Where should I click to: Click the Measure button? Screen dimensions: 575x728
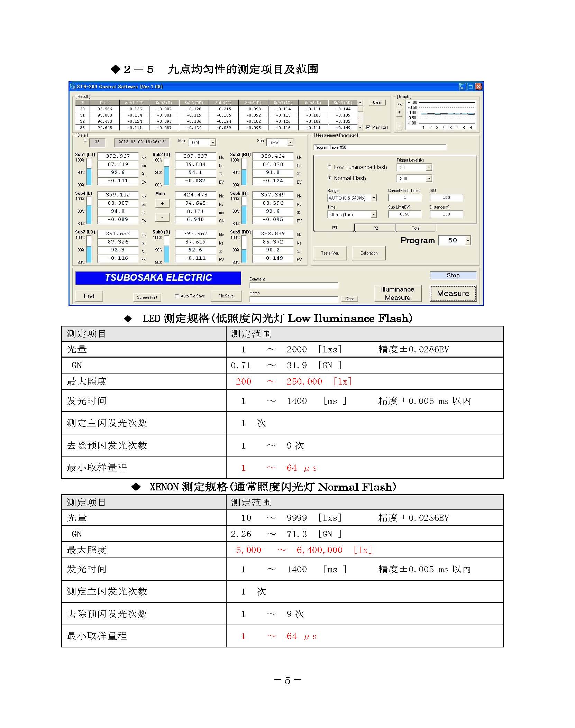click(x=453, y=293)
